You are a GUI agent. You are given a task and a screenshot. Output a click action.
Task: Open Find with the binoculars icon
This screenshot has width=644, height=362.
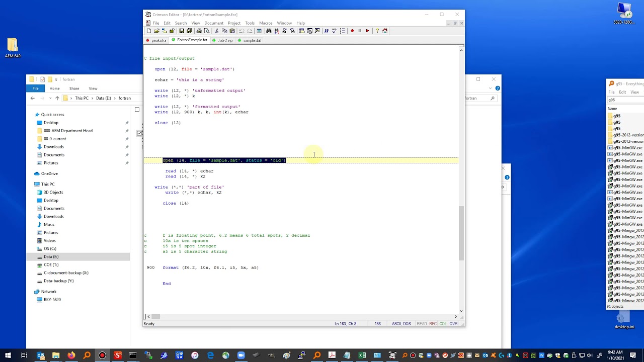click(269, 31)
